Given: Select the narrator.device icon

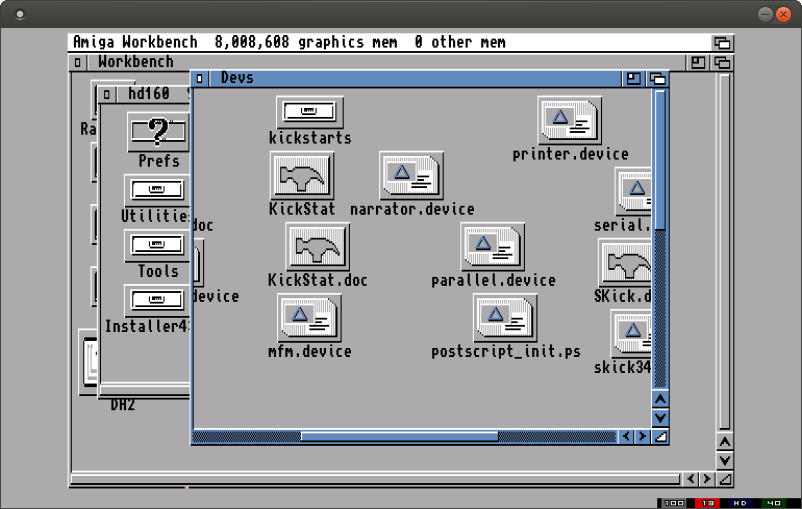Looking at the screenshot, I should tap(411, 176).
